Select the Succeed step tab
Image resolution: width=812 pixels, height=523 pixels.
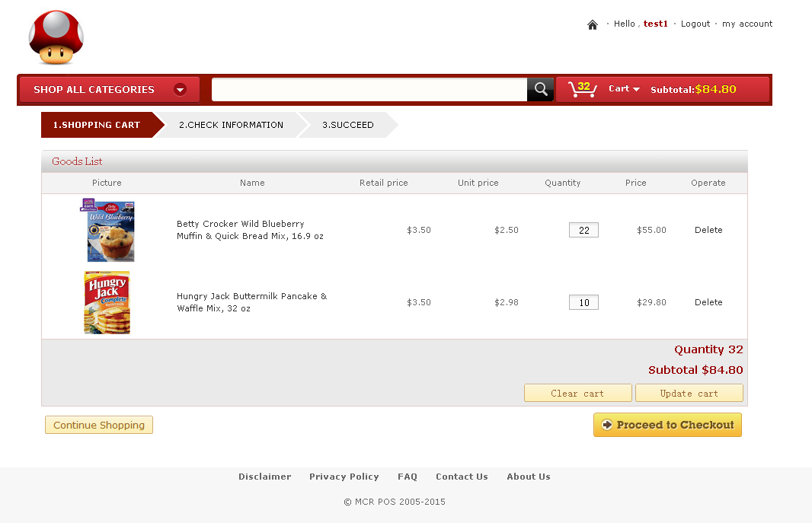coord(347,125)
